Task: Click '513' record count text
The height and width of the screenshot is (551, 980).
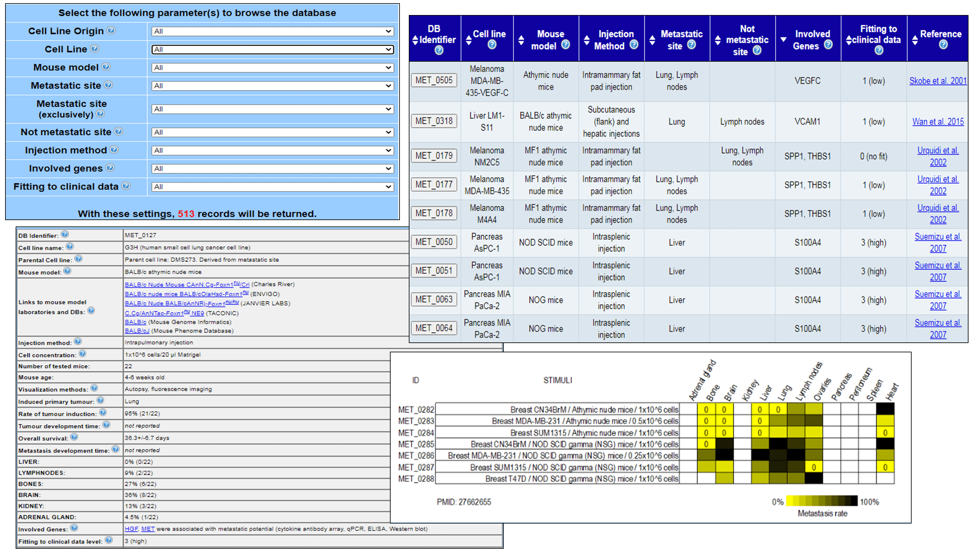Action: (x=186, y=214)
